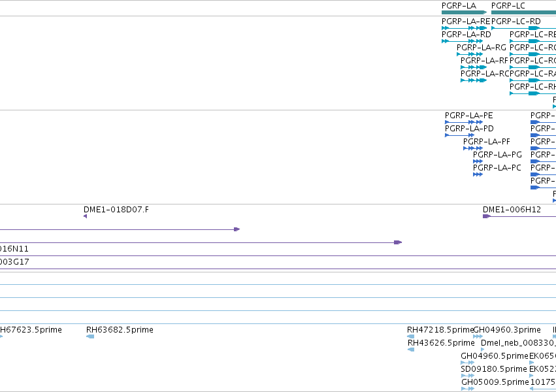Click the GH04960.3prime arrows glyph
This screenshot has width=556, height=392.
478,336
